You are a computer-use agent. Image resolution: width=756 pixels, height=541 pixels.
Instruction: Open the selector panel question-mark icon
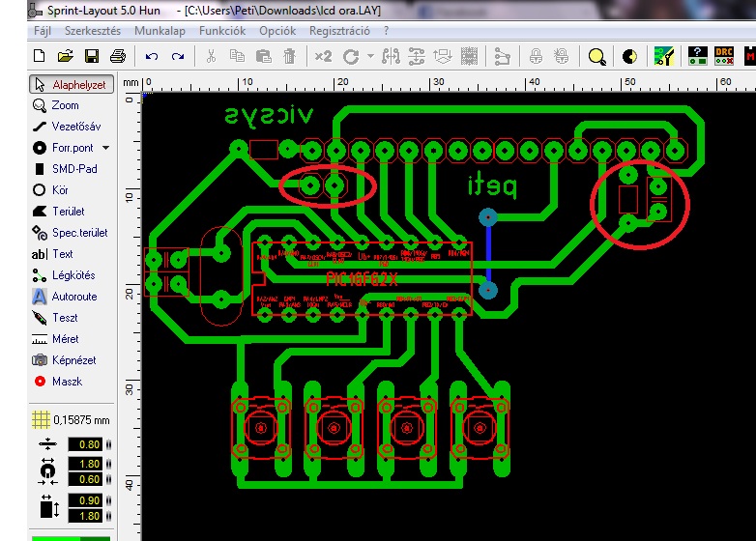click(x=698, y=56)
